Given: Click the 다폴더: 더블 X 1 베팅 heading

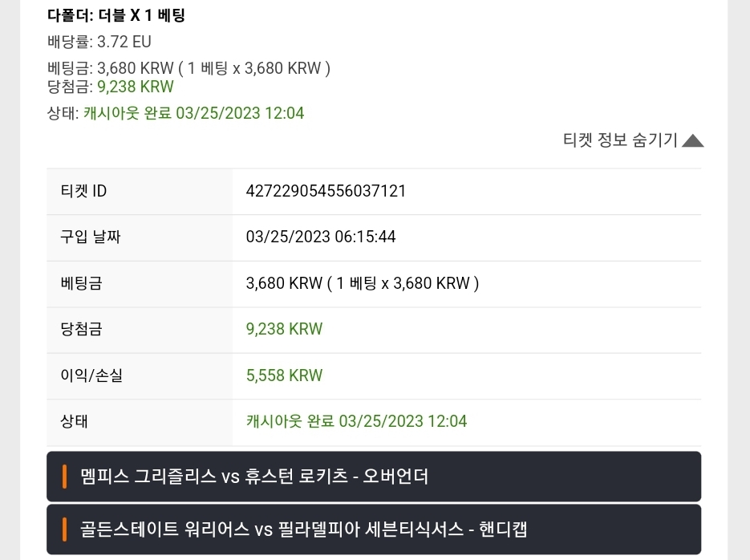Looking at the screenshot, I should tap(116, 15).
